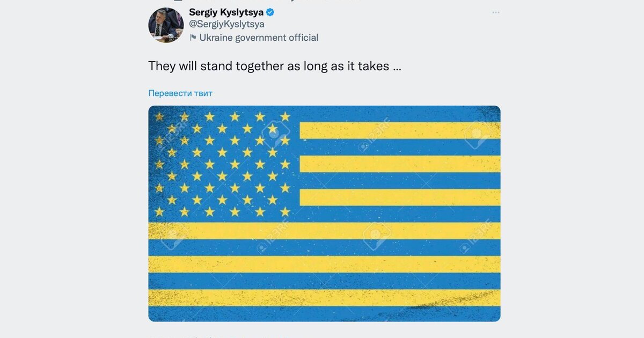Translate tweet via the Перевести твит link
This screenshot has height=338, width=644.
(x=180, y=93)
